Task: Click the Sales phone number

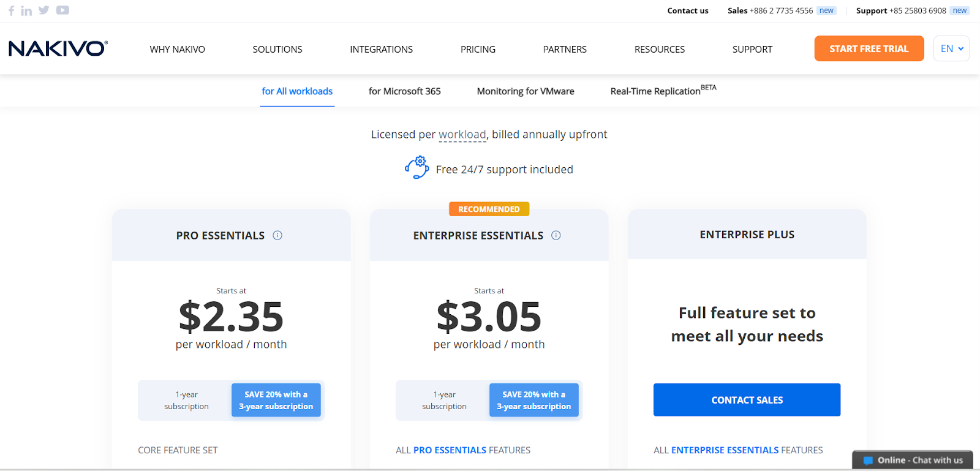Action: point(782,10)
